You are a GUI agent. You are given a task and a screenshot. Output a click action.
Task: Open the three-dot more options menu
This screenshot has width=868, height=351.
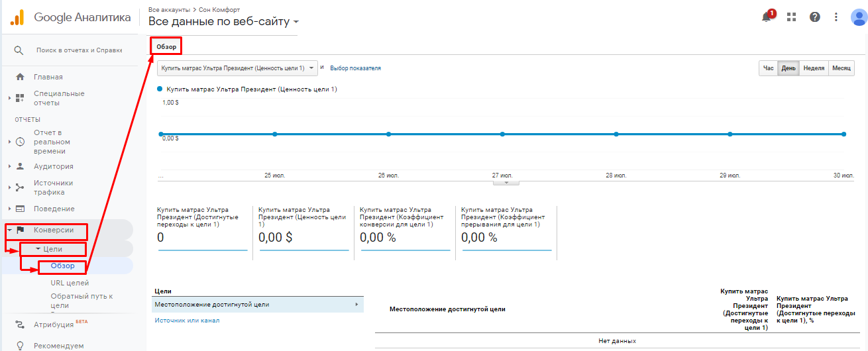836,17
